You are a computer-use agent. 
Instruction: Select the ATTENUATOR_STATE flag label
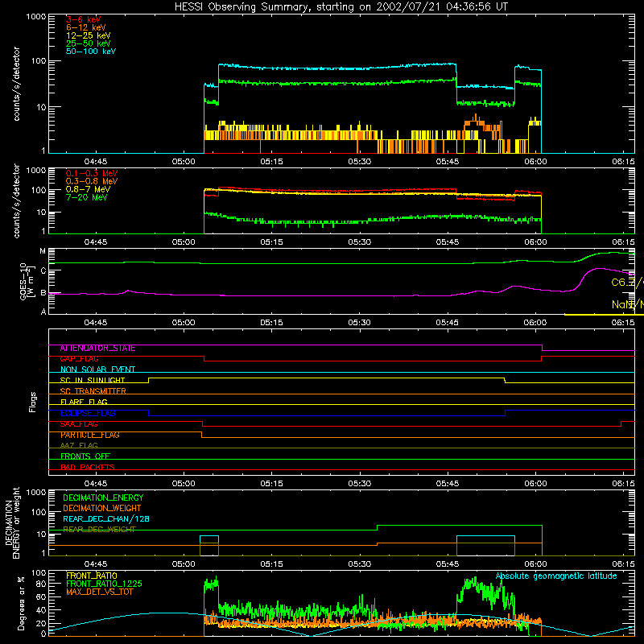pos(97,349)
